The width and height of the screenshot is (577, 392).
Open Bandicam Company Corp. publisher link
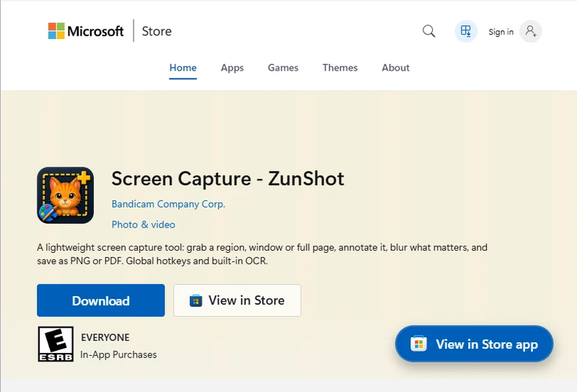[168, 204]
